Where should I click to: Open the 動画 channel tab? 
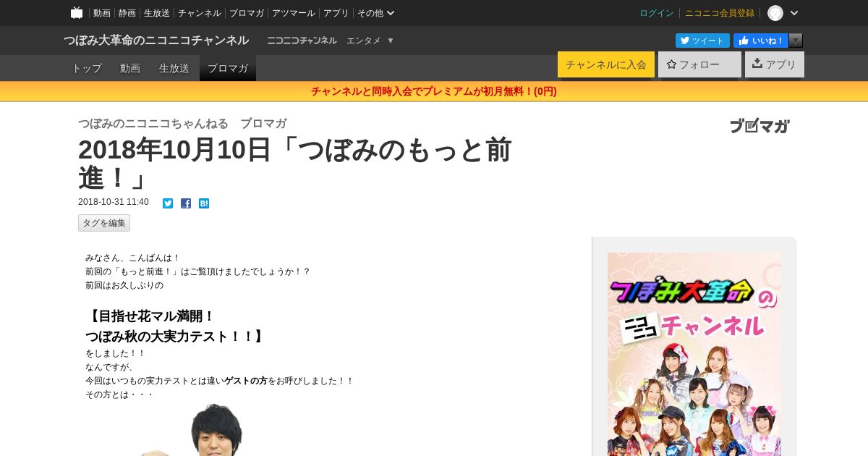[x=130, y=68]
